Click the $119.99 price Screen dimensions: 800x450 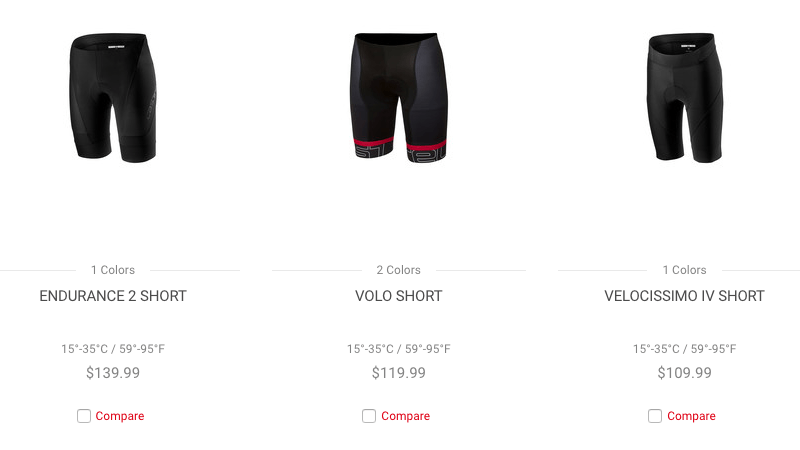coord(398,373)
